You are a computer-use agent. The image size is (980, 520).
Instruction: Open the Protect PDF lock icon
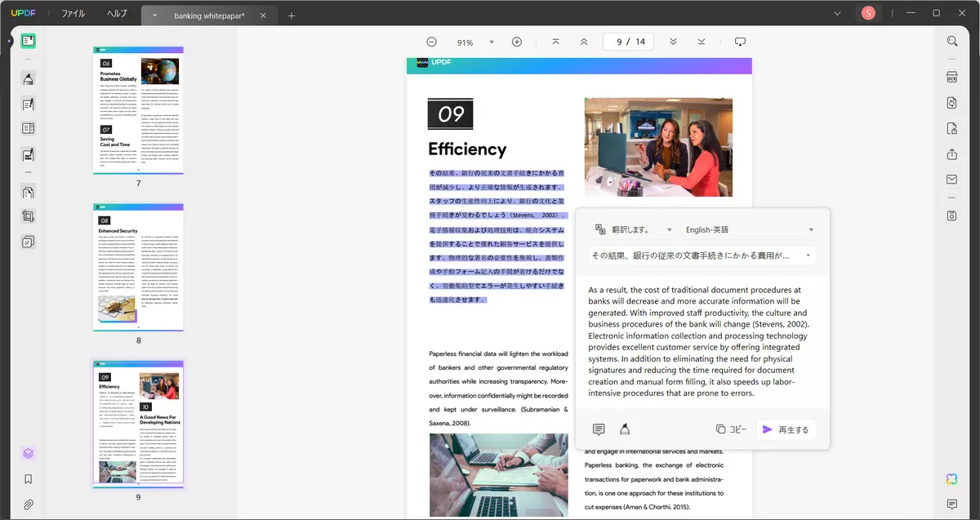(952, 128)
